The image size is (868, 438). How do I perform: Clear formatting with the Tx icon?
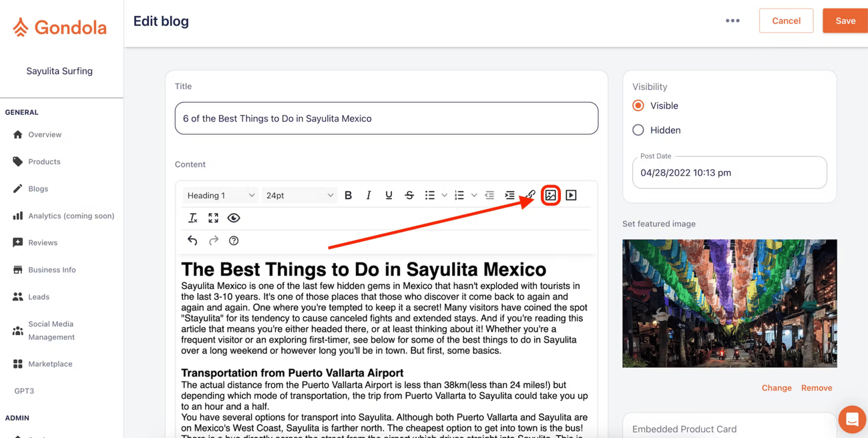click(x=192, y=218)
